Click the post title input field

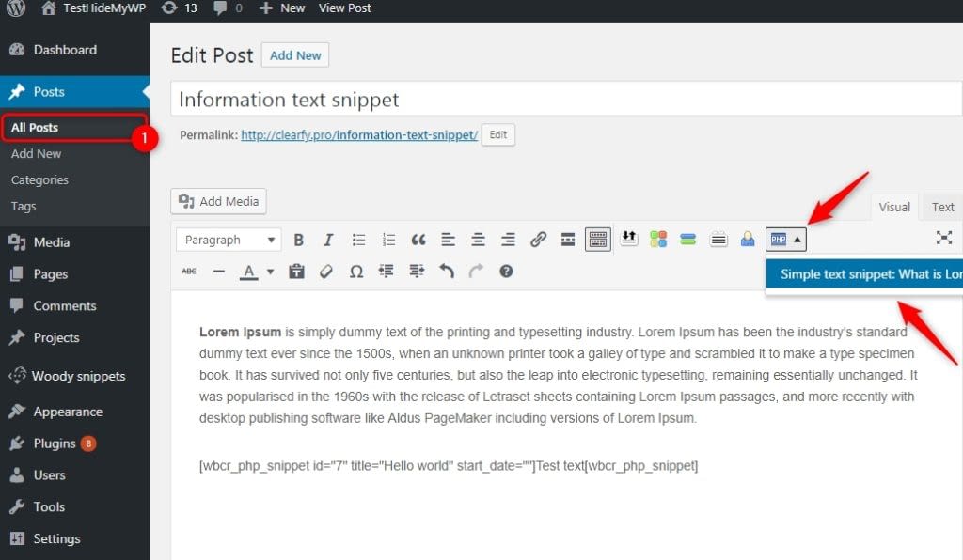click(564, 100)
